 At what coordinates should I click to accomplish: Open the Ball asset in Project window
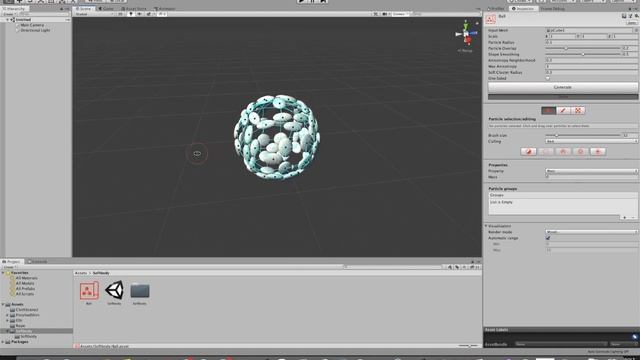[89, 291]
